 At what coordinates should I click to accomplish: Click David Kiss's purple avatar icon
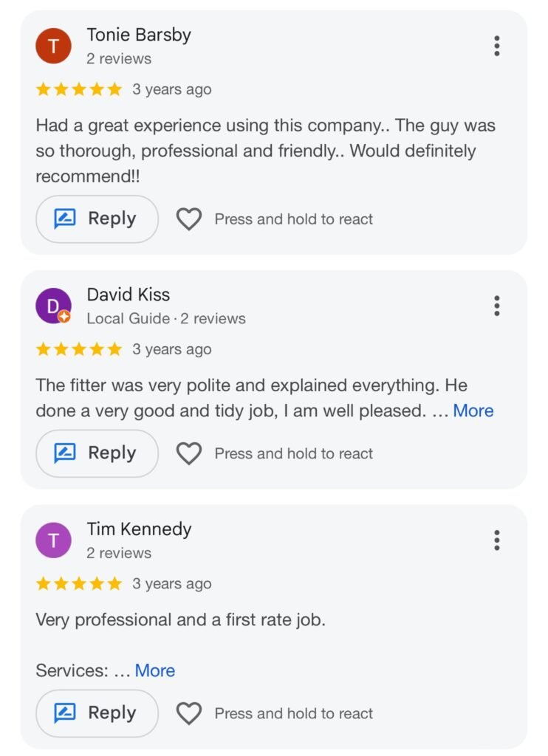[53, 306]
